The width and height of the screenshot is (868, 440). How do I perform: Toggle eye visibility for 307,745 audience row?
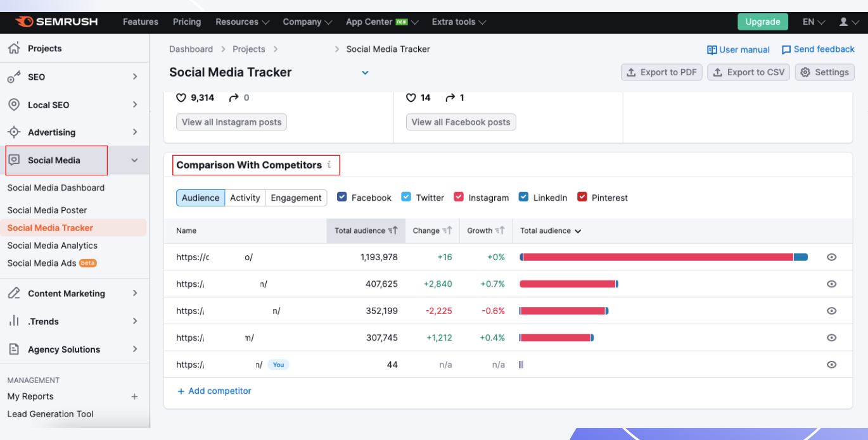coord(832,338)
